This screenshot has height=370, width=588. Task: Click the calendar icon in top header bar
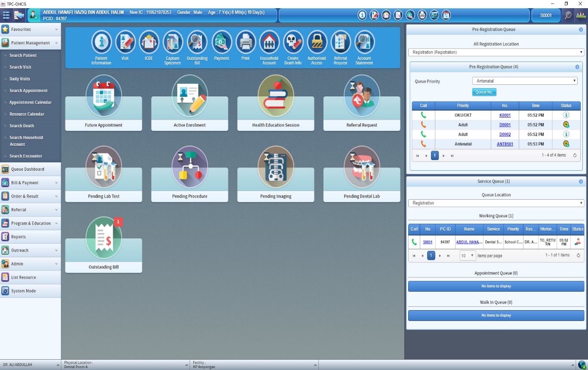tap(446, 15)
